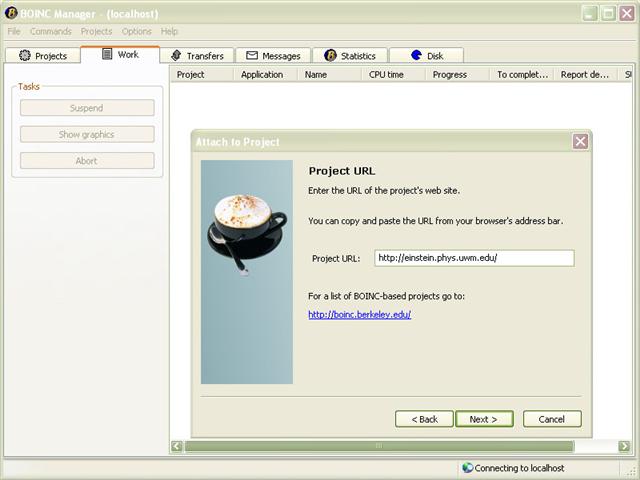Click the horizontal scrollbar thumb

coord(379,446)
